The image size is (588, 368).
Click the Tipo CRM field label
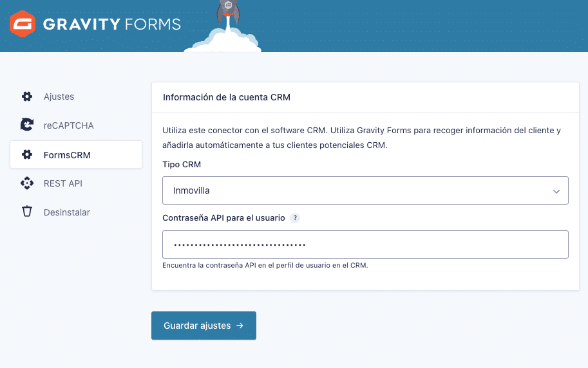click(x=182, y=165)
